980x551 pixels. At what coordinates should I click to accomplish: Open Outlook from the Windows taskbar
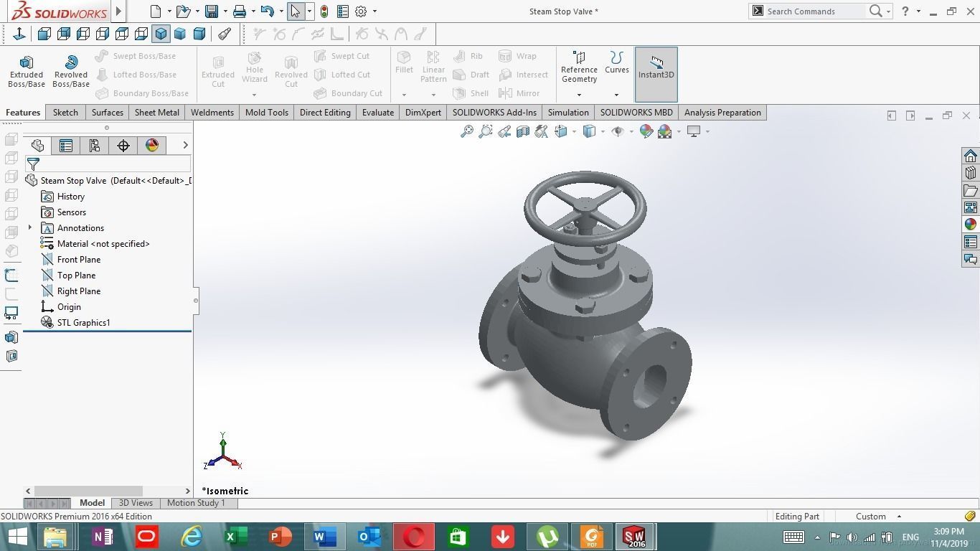(x=369, y=537)
